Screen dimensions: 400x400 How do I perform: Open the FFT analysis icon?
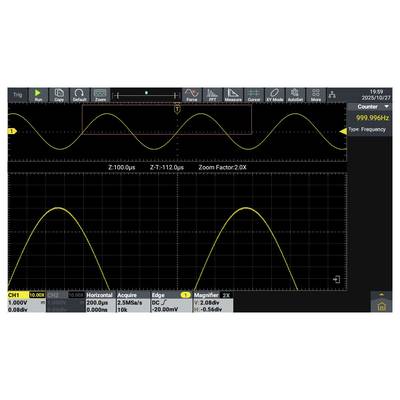(x=212, y=95)
